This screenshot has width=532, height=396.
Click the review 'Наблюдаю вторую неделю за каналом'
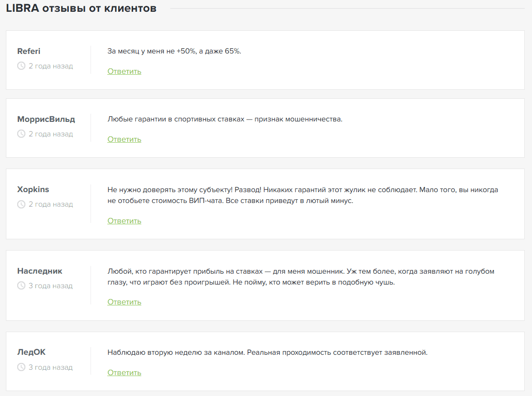click(267, 353)
